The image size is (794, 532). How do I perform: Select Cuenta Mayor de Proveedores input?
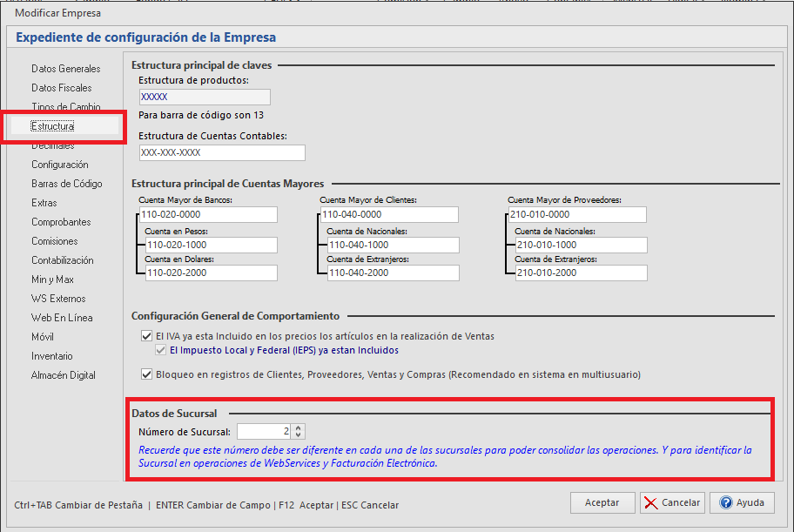click(577, 214)
